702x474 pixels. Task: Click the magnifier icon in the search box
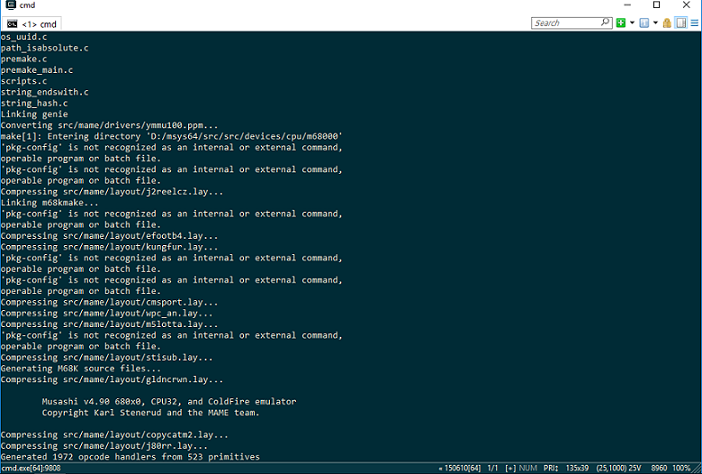[607, 22]
